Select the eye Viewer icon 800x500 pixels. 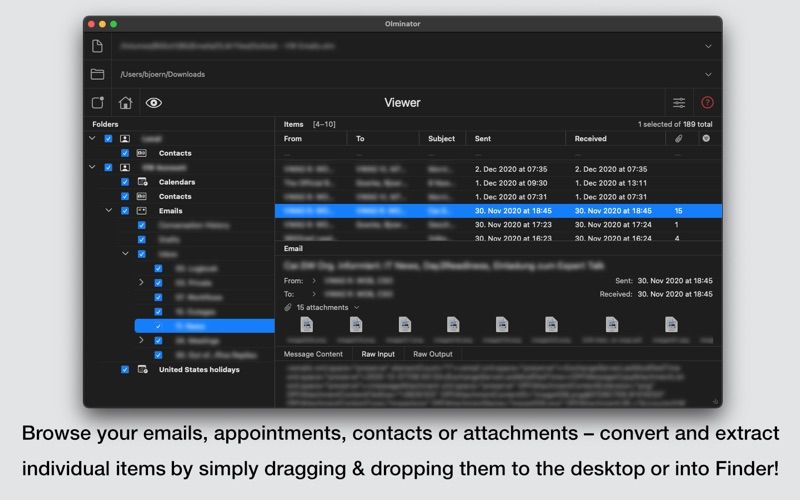click(x=154, y=103)
